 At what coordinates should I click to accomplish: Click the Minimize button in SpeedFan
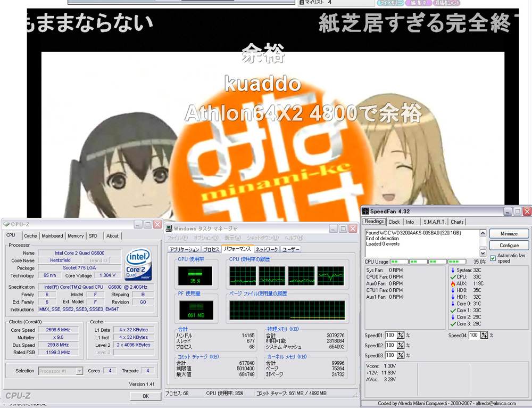[x=509, y=234]
